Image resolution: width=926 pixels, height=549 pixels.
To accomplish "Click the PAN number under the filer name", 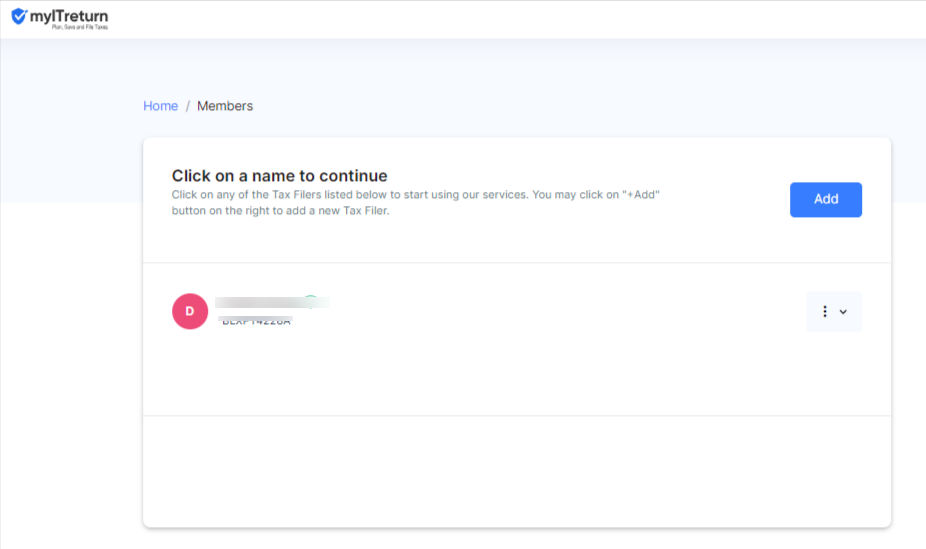I will coord(256,321).
